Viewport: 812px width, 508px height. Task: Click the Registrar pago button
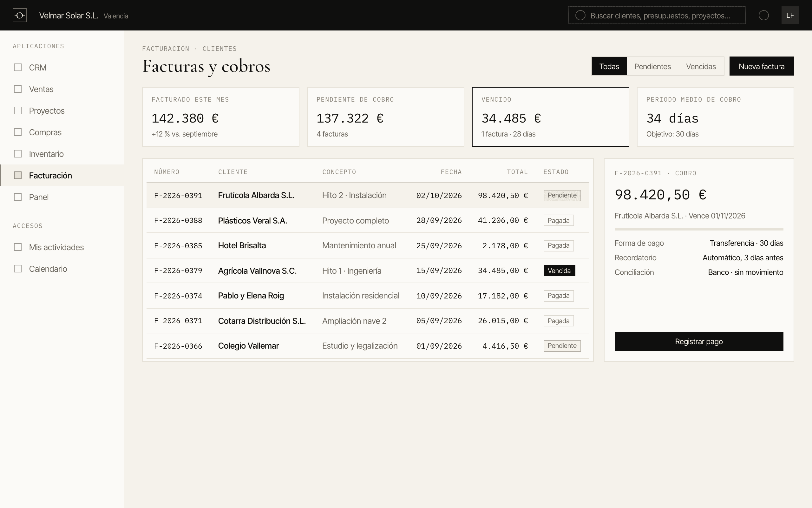(698, 342)
